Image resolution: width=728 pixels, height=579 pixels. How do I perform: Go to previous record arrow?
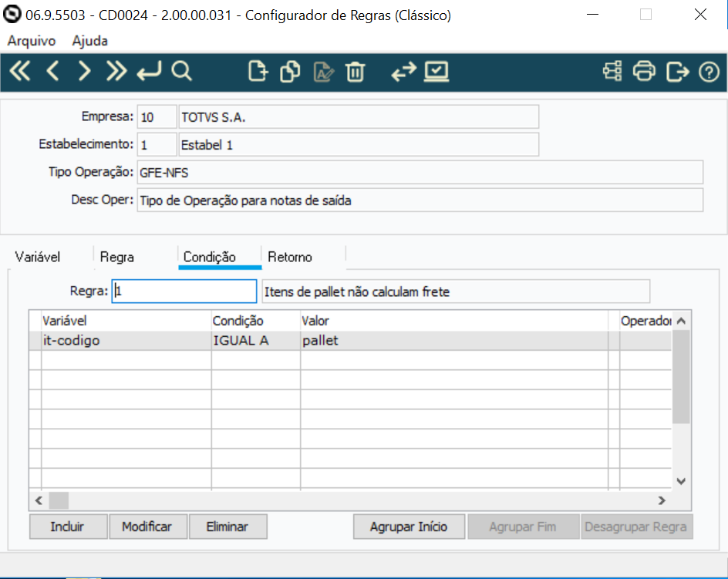[52, 72]
